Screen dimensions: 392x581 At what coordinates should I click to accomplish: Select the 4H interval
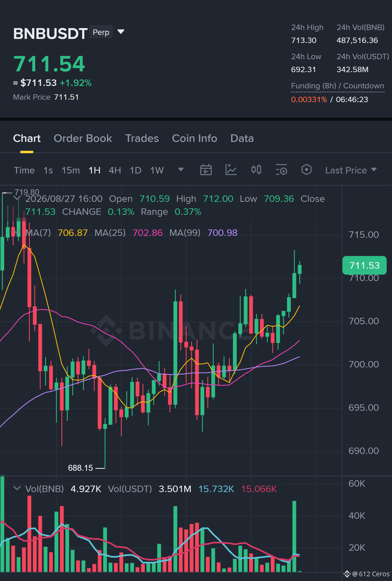pyautogui.click(x=115, y=170)
